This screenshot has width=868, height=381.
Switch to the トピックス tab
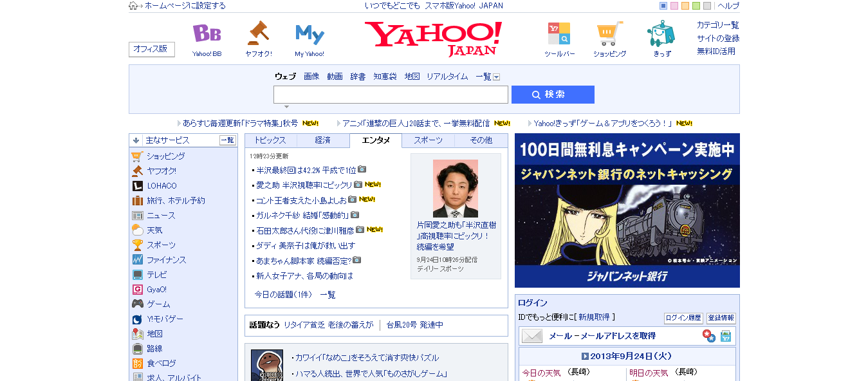[x=271, y=140]
